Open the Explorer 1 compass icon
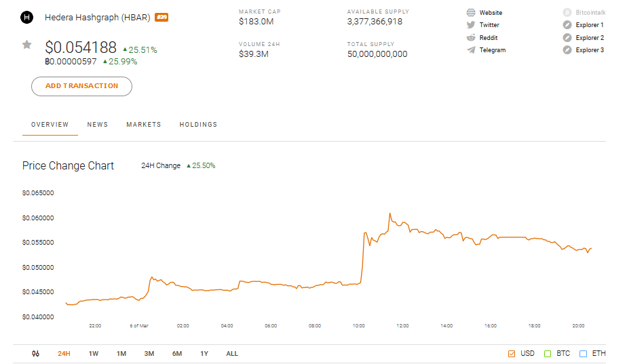Image resolution: width=627 pixels, height=364 pixels. [x=567, y=25]
